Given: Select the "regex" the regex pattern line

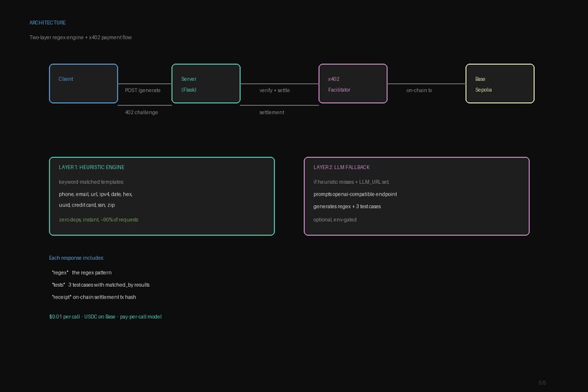Looking at the screenshot, I should tap(82, 273).
